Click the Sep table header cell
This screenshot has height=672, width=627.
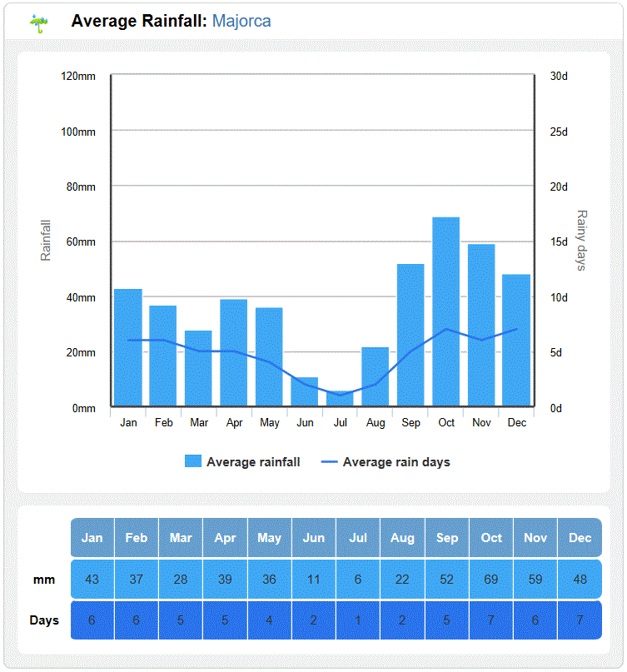tap(447, 537)
